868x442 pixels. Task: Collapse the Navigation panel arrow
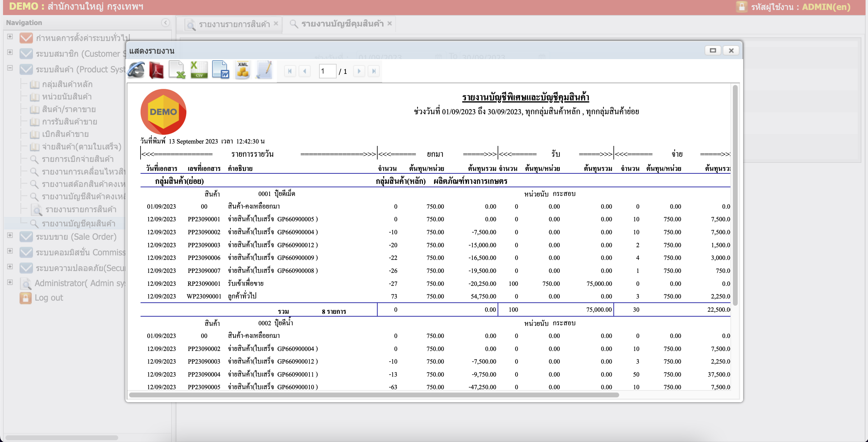tap(165, 23)
